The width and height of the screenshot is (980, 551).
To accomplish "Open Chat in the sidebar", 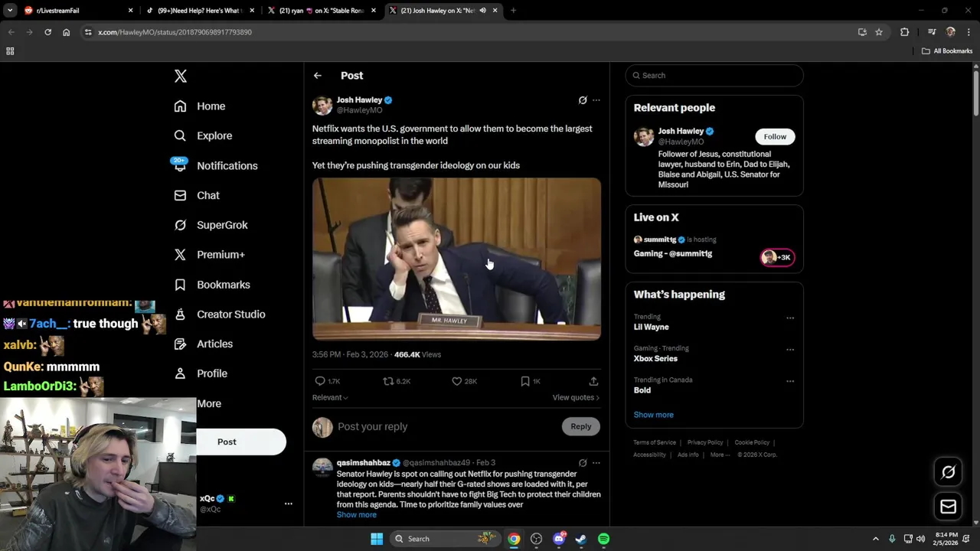I will pos(197,195).
